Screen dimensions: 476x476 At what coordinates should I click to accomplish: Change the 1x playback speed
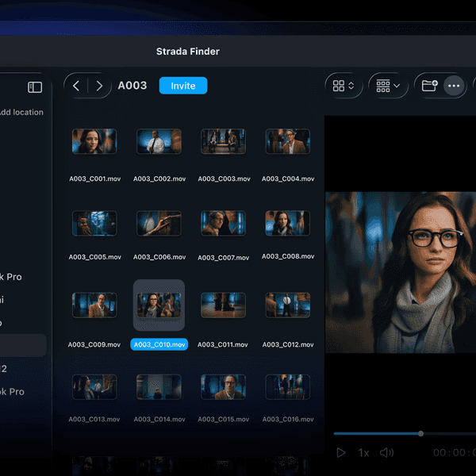[363, 453]
